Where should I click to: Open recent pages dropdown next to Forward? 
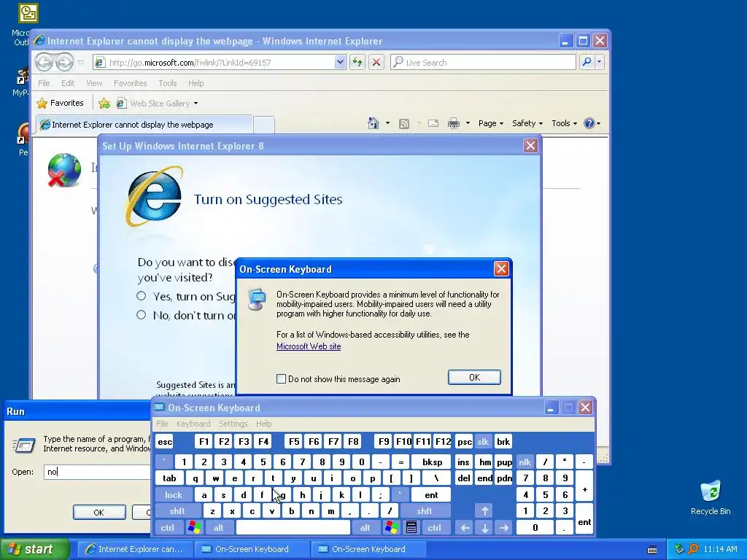pos(80,63)
